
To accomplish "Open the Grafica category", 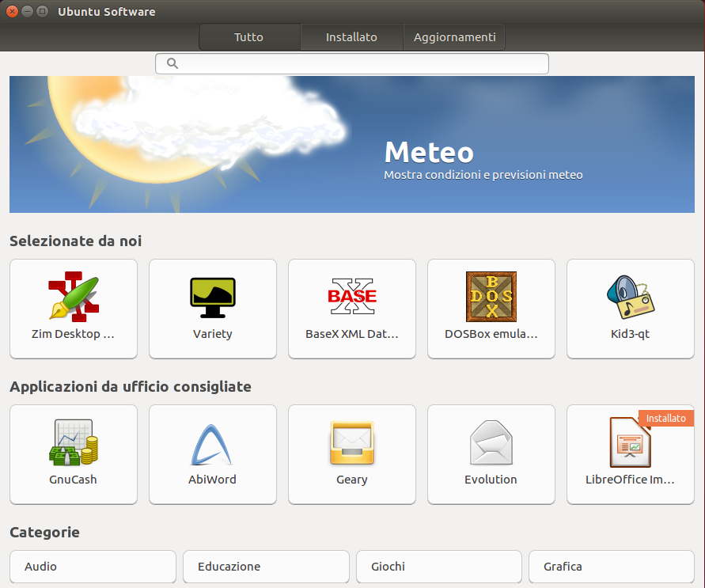I will [x=612, y=567].
